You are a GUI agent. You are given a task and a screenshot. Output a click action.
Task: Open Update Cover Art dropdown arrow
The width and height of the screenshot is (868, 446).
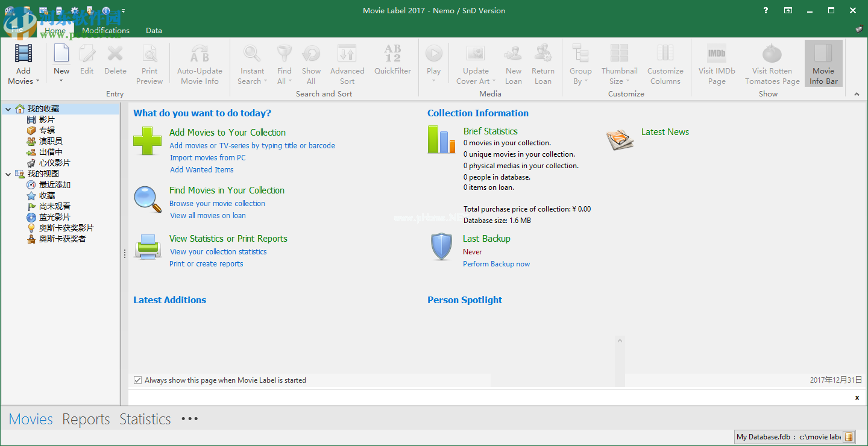[494, 81]
